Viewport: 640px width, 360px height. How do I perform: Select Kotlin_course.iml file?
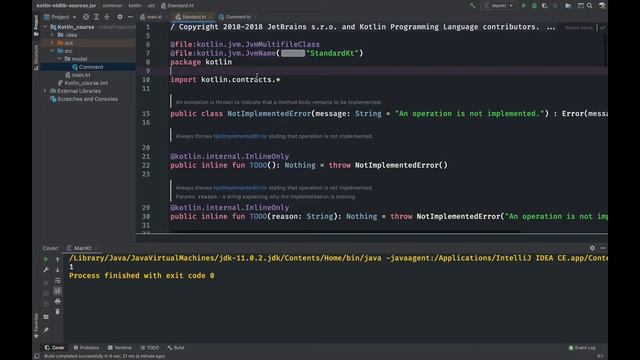point(83,83)
